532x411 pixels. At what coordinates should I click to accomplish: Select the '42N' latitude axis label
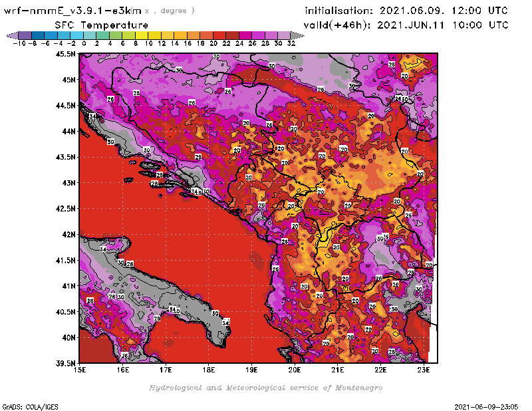click(69, 235)
